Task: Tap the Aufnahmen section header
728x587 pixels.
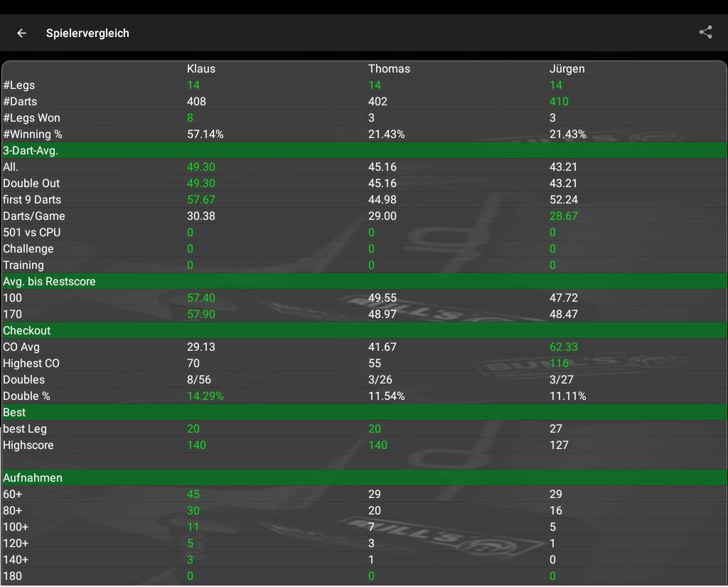Action: tap(33, 478)
